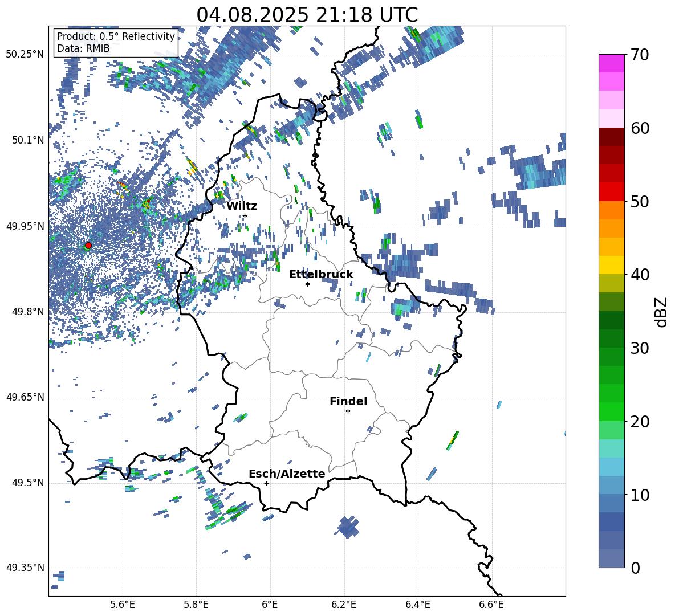Click the 50 tick label on colorbar
Viewport: 675px width, 616px height.
[640, 202]
